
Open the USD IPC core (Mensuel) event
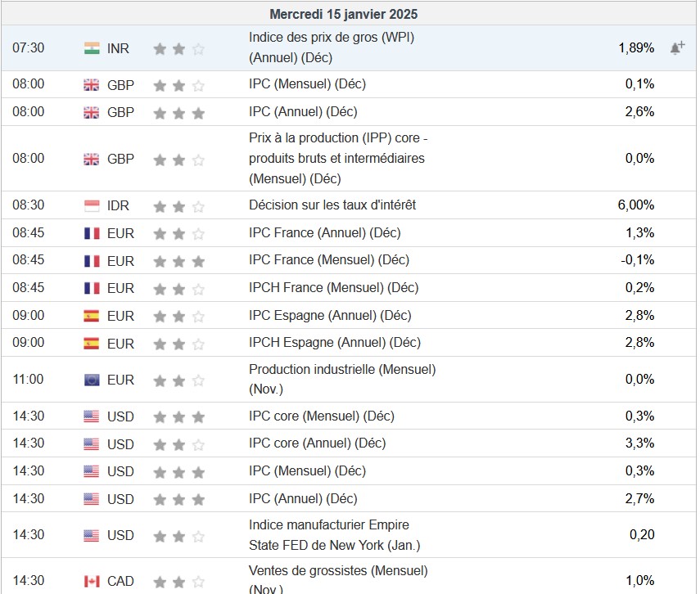coord(307,416)
